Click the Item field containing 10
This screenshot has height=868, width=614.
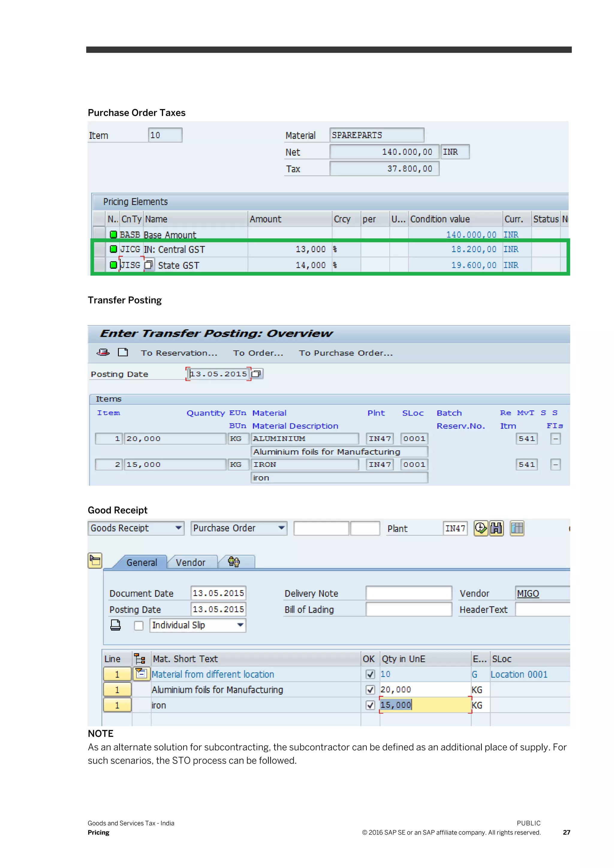click(165, 135)
